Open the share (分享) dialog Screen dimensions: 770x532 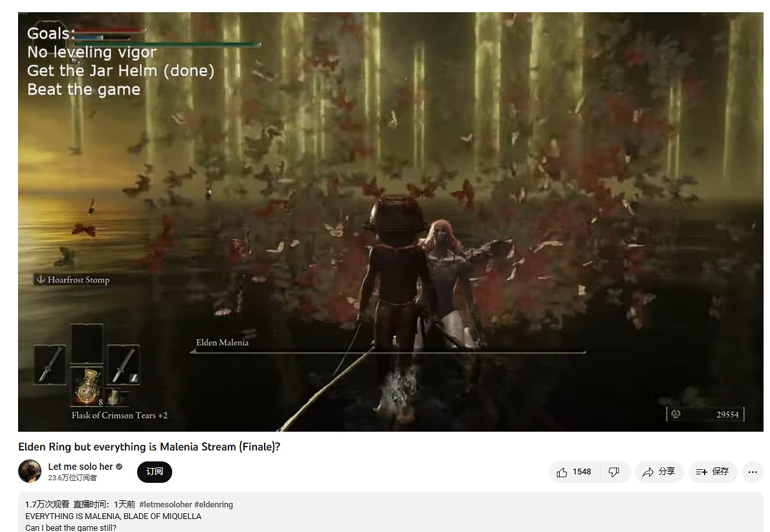[x=658, y=472]
